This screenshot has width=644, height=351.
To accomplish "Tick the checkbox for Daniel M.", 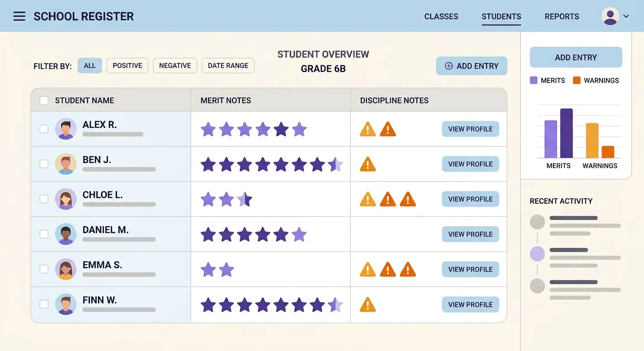I will tap(44, 234).
